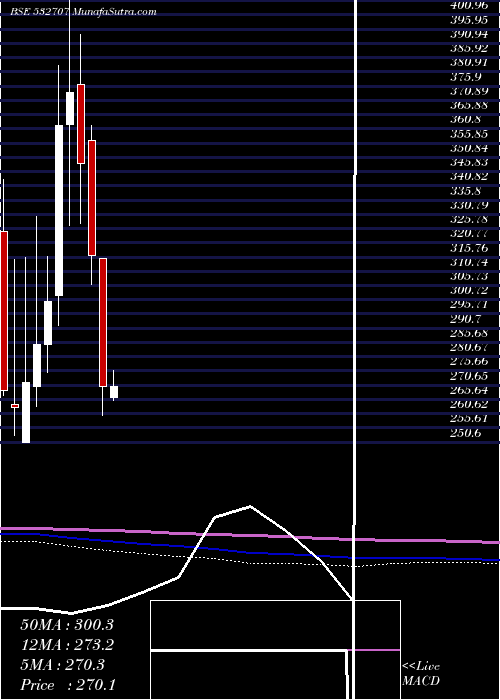This screenshot has height=700, width=500.
Task: Click the 315.76 price axis label
Action: [470, 248]
